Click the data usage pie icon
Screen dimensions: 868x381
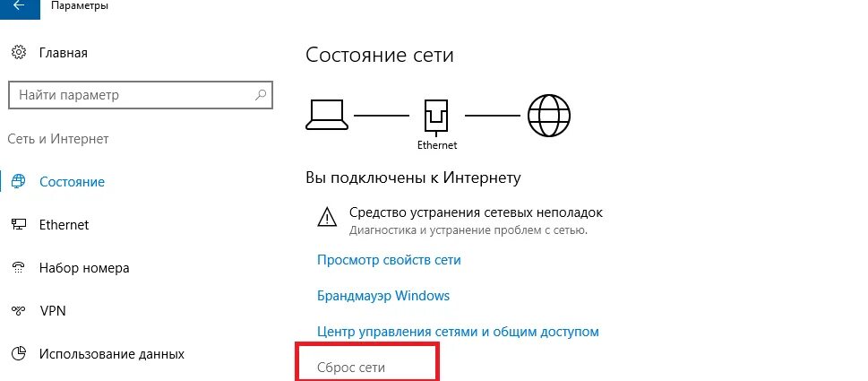(x=19, y=353)
